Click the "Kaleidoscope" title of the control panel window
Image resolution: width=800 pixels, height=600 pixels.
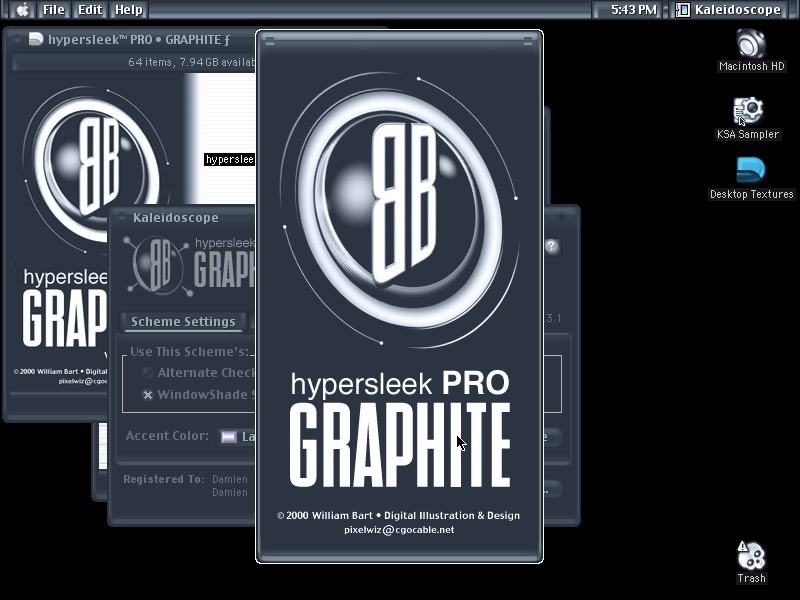176,217
